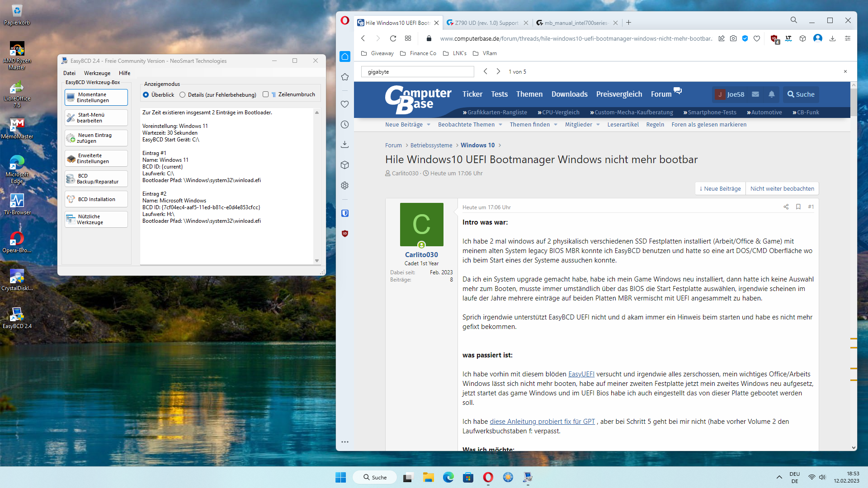
Task: Click ComputerBase notifications bell icon
Action: [772, 94]
